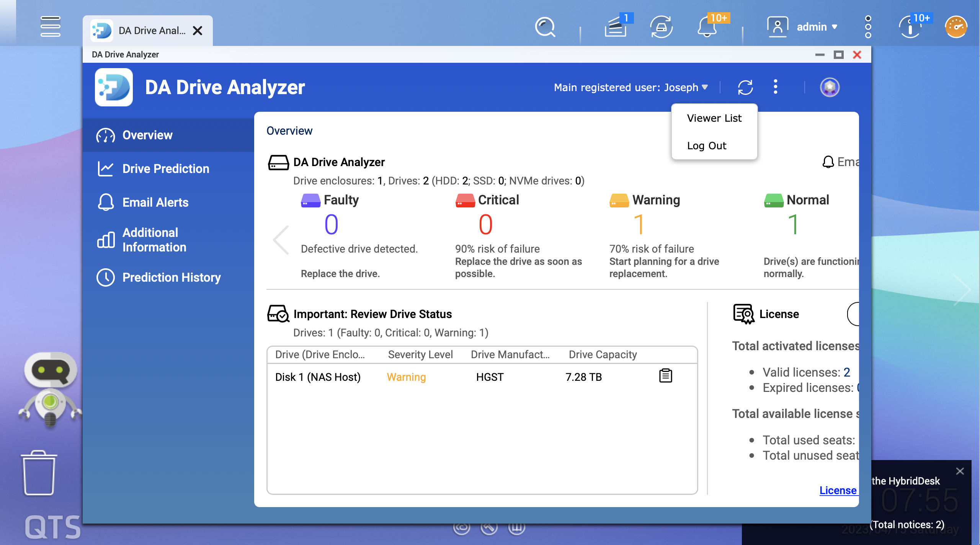Select Viewer List from dropdown menu
Image resolution: width=980 pixels, height=545 pixels.
[x=714, y=118]
